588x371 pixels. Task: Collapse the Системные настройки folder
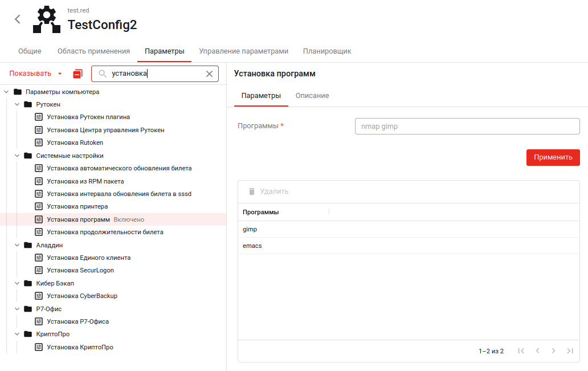17,156
